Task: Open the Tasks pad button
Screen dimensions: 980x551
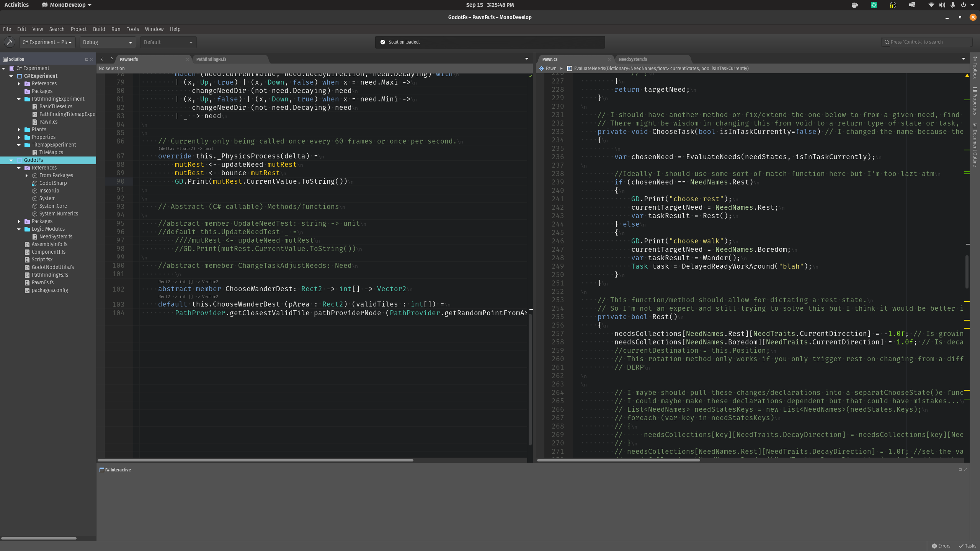Action: click(x=968, y=546)
